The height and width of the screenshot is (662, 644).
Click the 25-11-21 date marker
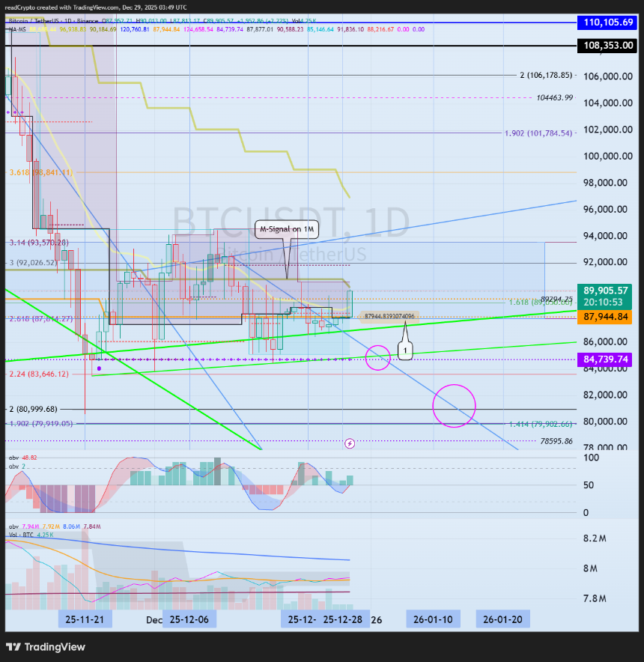[x=85, y=619]
